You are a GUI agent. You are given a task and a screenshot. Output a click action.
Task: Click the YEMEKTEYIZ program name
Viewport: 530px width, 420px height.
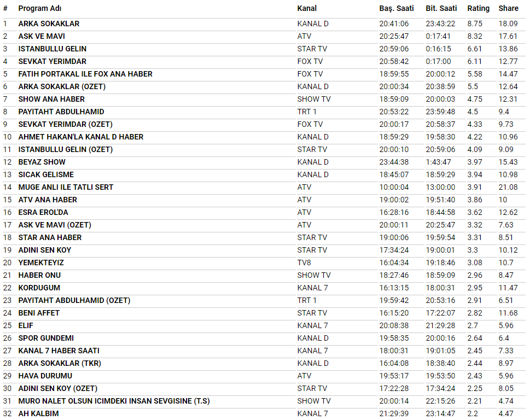tap(41, 262)
